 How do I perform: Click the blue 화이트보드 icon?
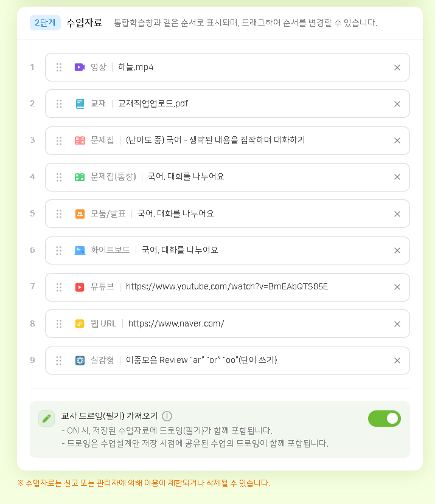(80, 250)
